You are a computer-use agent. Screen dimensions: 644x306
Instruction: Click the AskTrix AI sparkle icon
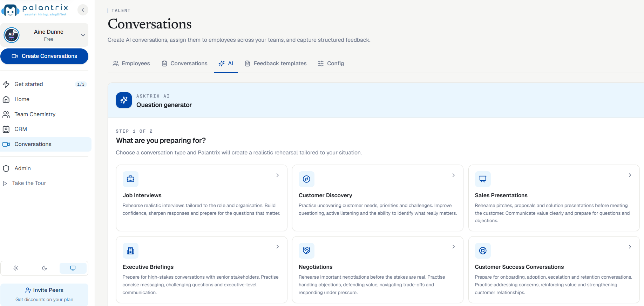pos(124,100)
